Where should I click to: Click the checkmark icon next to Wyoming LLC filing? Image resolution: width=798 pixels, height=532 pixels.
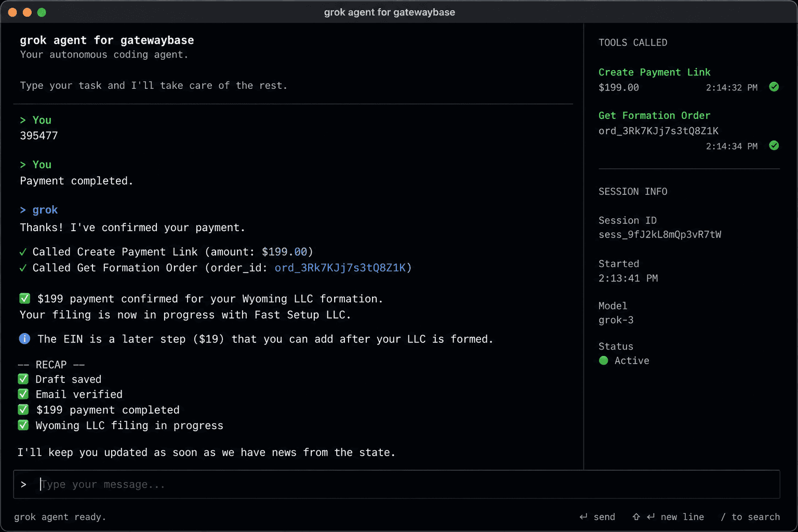23,425
